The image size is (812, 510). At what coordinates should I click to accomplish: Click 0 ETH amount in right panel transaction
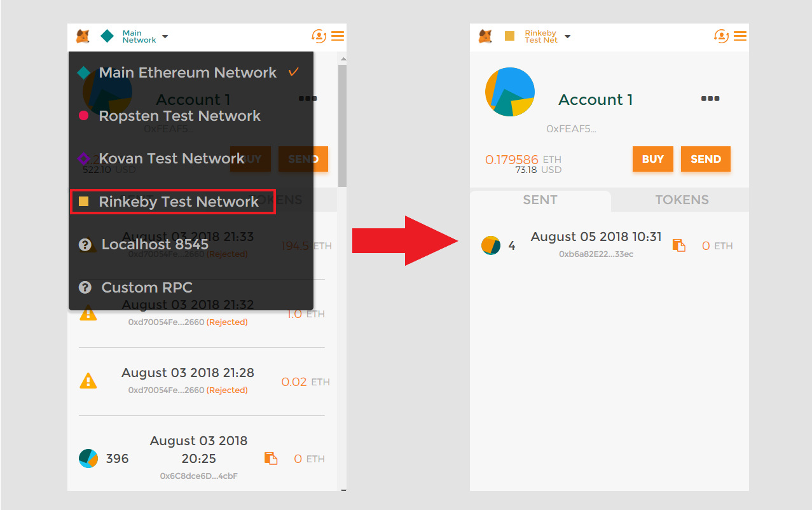tap(717, 246)
